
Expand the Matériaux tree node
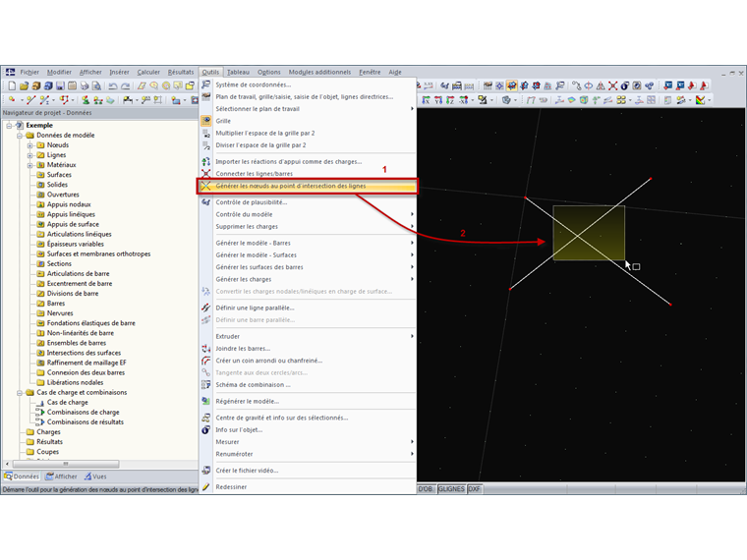[x=30, y=165]
